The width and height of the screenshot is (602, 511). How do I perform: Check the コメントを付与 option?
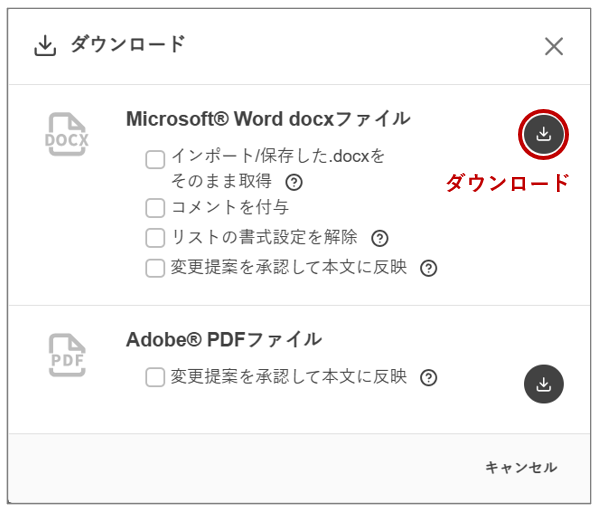(155, 208)
